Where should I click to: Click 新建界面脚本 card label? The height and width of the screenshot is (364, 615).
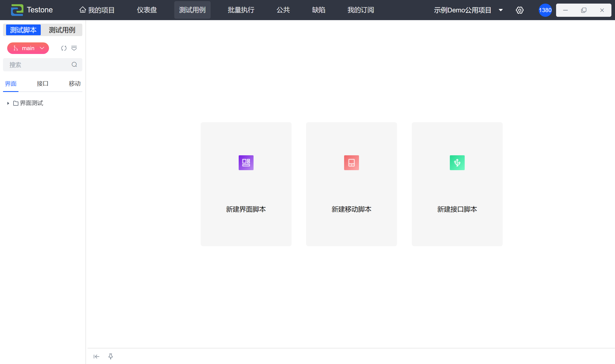pos(246,209)
